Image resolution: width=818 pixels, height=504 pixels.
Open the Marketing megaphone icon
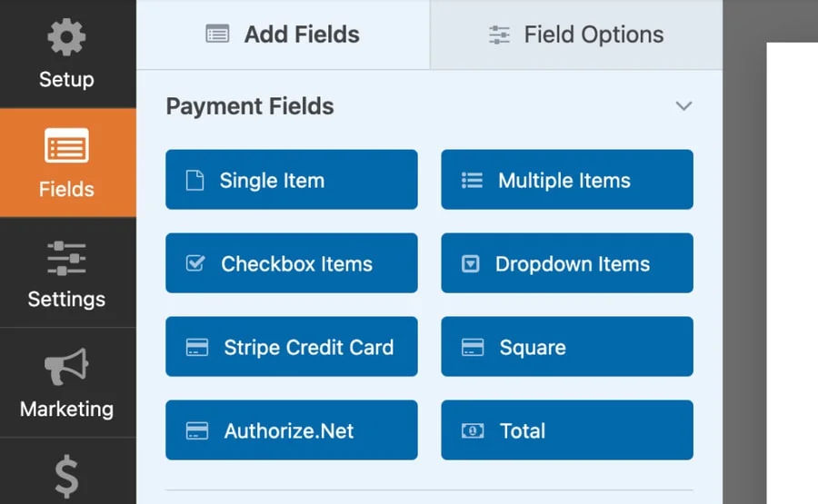(66, 367)
